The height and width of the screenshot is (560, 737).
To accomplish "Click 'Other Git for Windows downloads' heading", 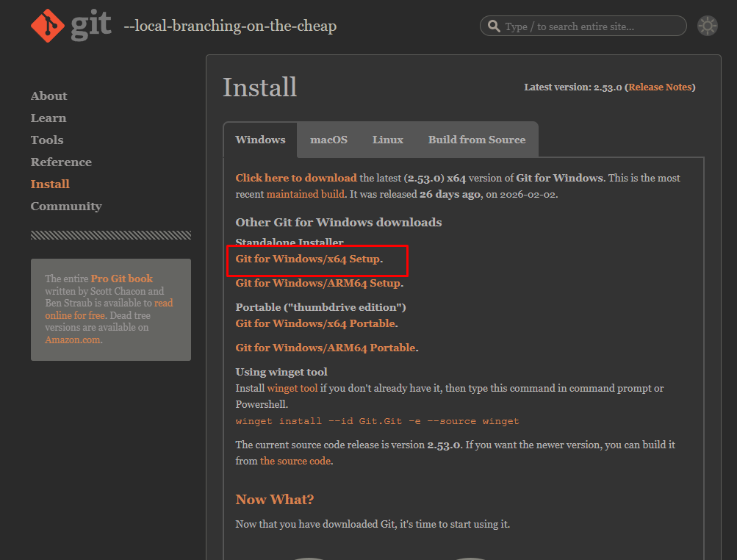I will 339,223.
